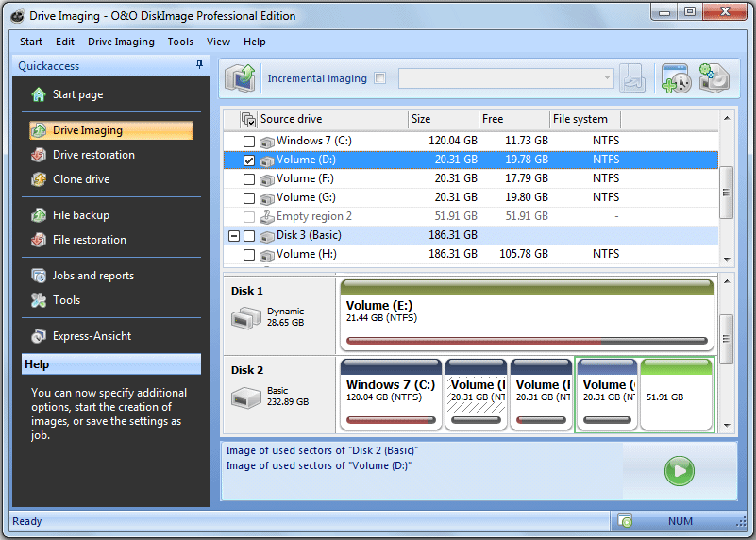The height and width of the screenshot is (540, 756).
Task: Click the Disk 2 basic disk icon
Action: 246,397
